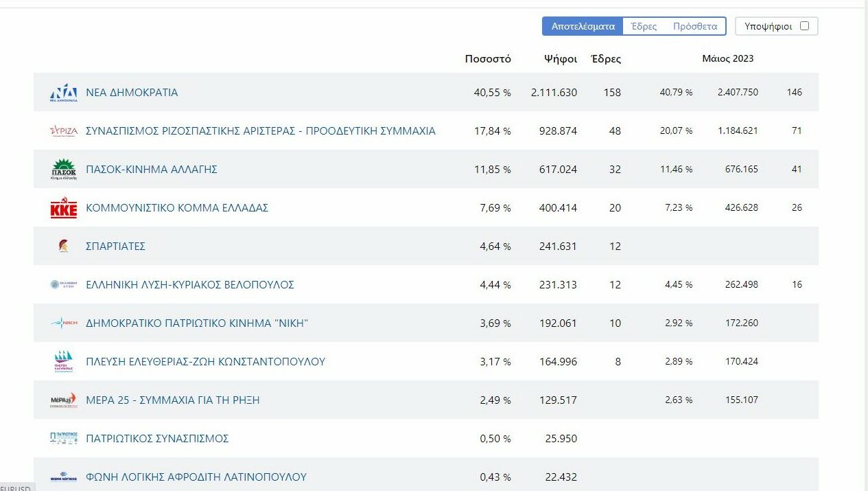The height and width of the screenshot is (491, 868).
Task: Open ΠΛΕΥΣΗ ΕΛΕΥΘΕΡΙΑΣ-ΖΩΗ ΚΩΝΣΤΑΝΤΟΠΟΥΛΟΥ link
Action: (205, 361)
